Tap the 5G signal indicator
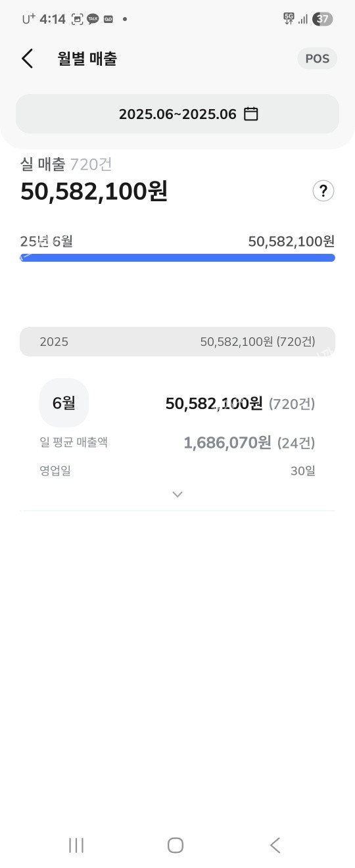 (289, 19)
